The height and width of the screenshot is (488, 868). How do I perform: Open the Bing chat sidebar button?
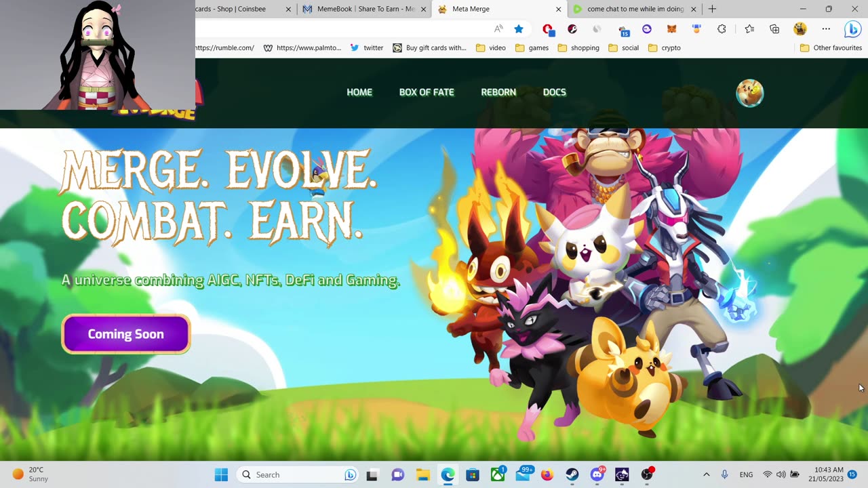click(852, 29)
